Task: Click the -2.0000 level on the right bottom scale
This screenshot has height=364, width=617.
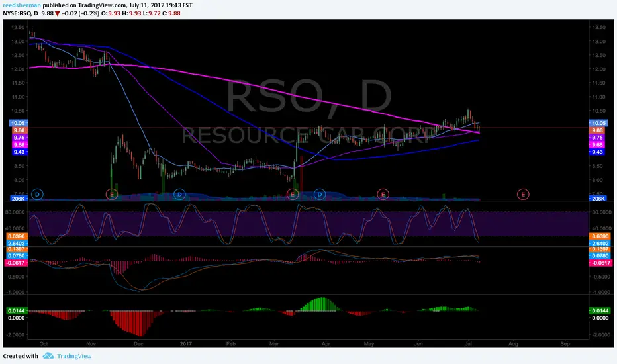Action: pos(602,334)
